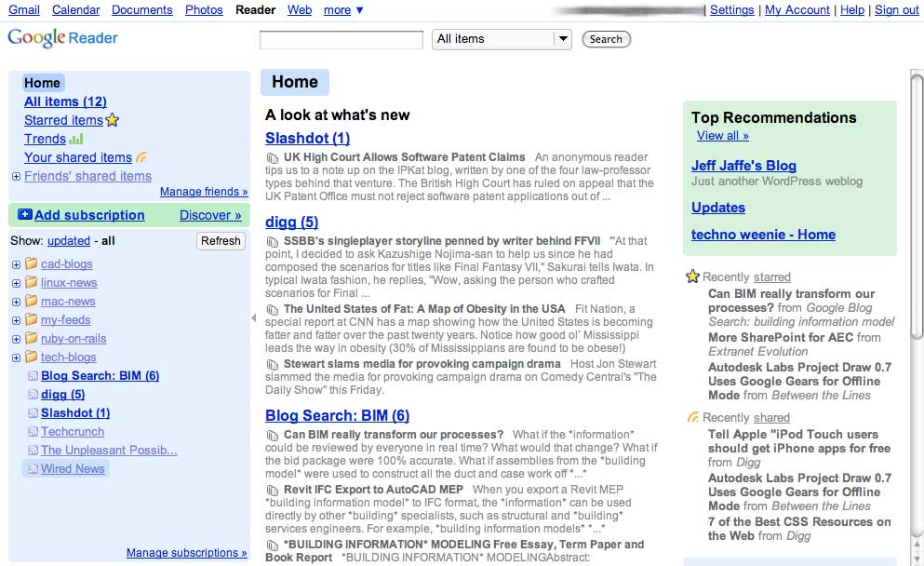Click the feed icon beside Slashdot in sidebar
This screenshot has width=924, height=566.
pos(33,413)
